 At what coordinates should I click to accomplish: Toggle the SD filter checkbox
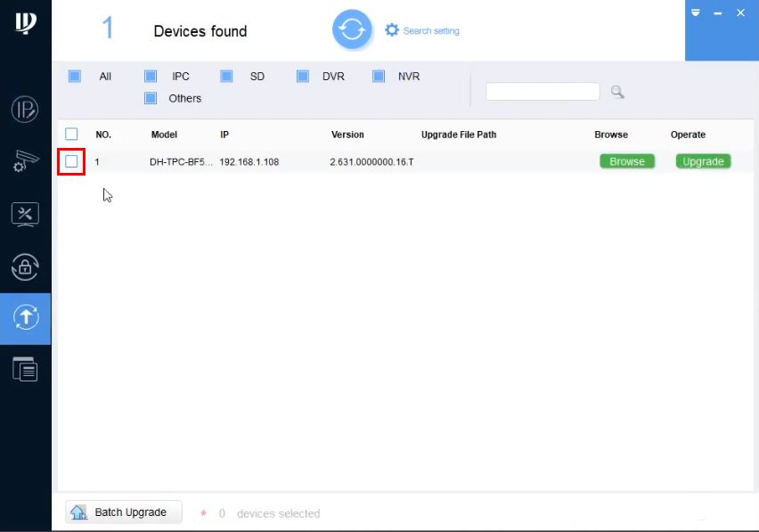(x=226, y=76)
